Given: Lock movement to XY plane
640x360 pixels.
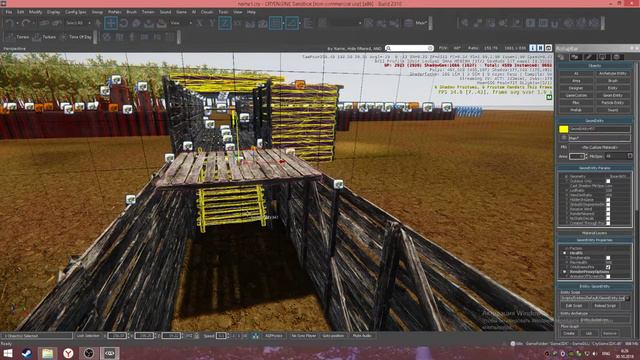Looking at the screenshot, I should click(238, 23).
